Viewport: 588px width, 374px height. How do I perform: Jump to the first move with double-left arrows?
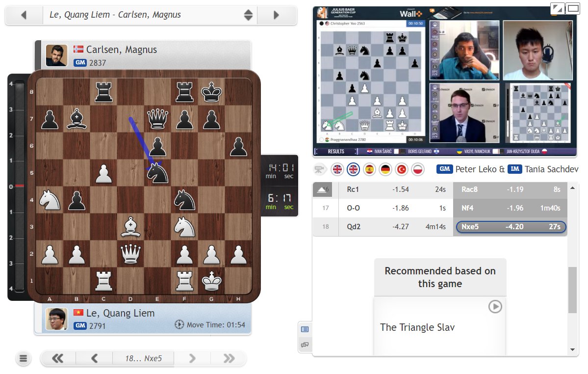coord(58,359)
